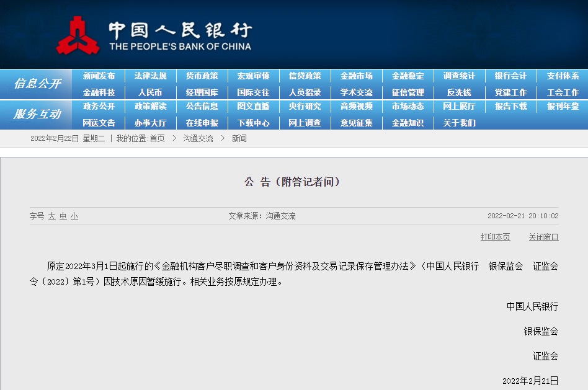Image resolution: width=588 pixels, height=390 pixels.
Task: Go to 网上调查 section
Action: [305, 123]
